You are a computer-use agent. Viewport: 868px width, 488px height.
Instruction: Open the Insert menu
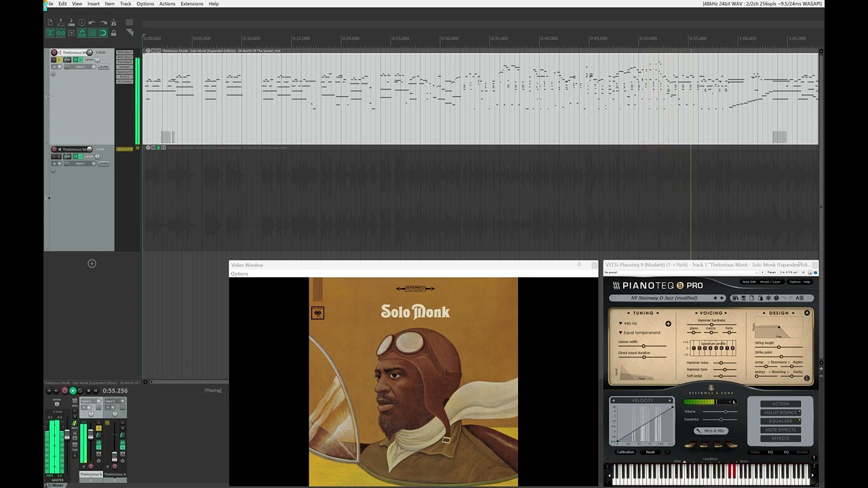[94, 3]
